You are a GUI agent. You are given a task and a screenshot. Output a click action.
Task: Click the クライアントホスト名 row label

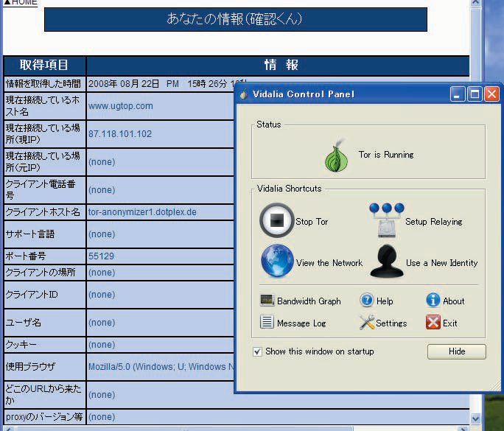(43, 212)
